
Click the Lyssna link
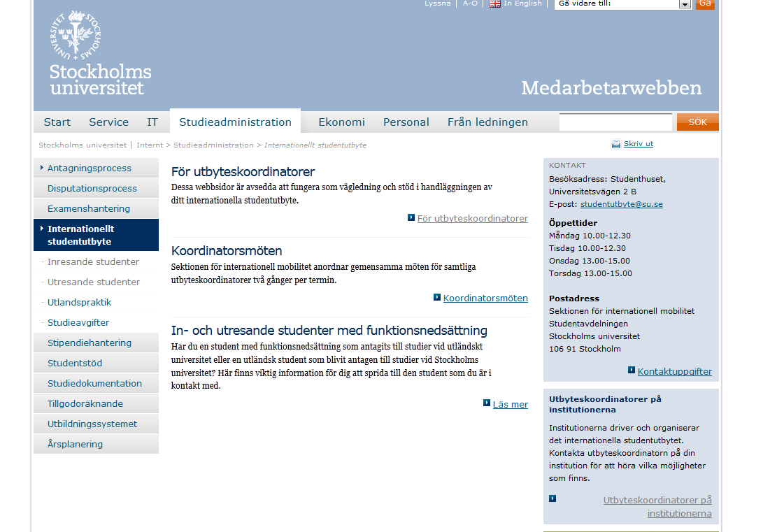[x=438, y=3]
